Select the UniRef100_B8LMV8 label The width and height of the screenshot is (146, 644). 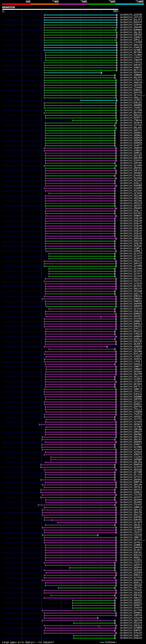coord(131,77)
